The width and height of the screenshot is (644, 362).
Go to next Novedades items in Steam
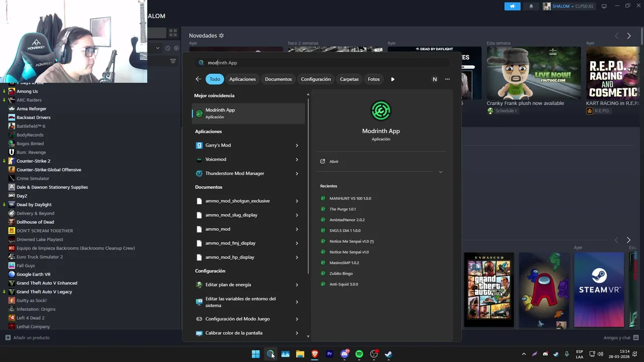(x=629, y=36)
